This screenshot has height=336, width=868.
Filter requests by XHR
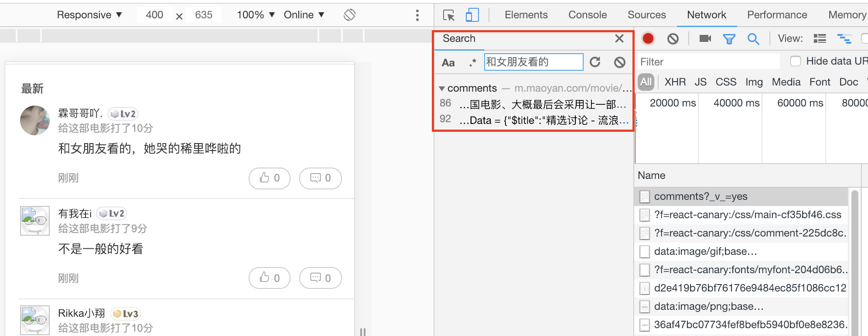click(675, 82)
